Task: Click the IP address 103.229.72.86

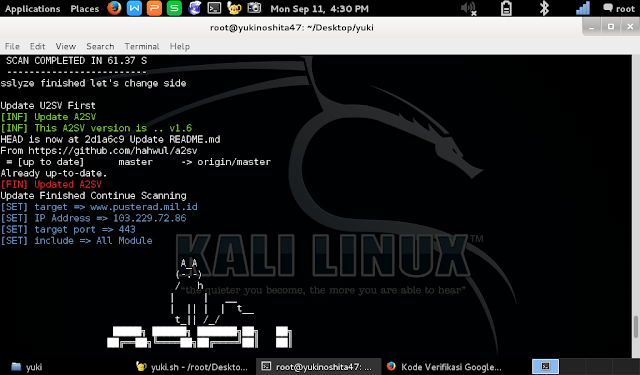Action: (149, 218)
